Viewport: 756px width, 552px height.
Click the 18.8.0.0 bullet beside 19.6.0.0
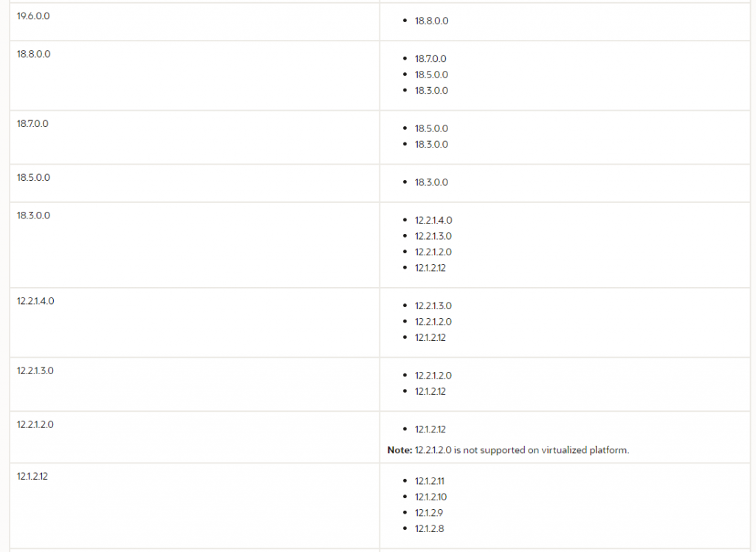[x=431, y=21]
